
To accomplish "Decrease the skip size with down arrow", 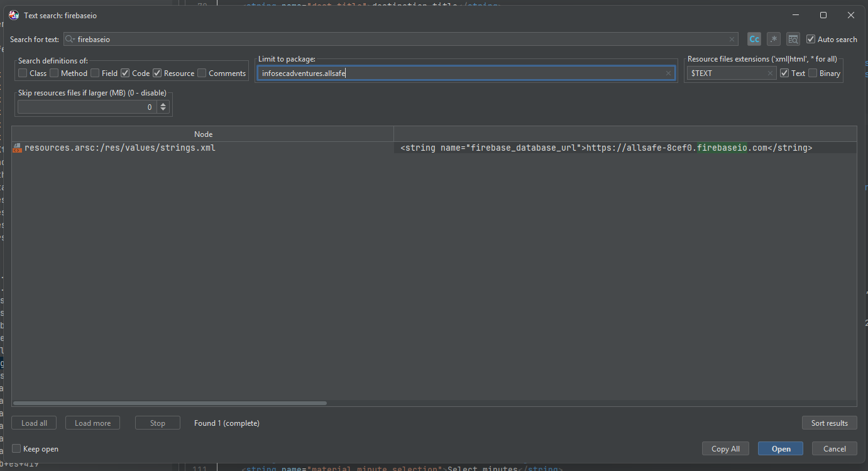I will pos(163,110).
